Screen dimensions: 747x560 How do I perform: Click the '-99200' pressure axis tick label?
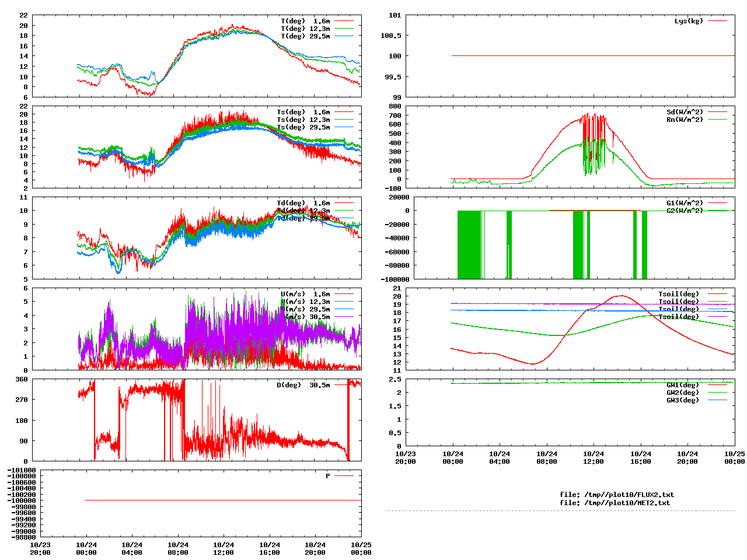(x=23, y=525)
